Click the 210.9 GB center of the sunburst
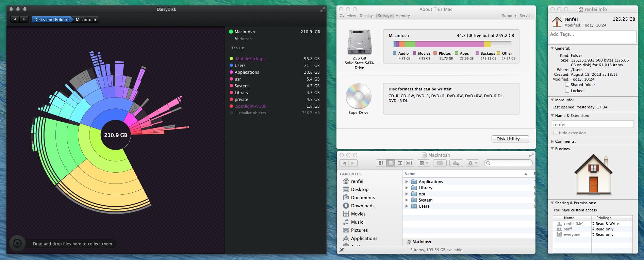The height and width of the screenshot is (260, 644). [116, 135]
